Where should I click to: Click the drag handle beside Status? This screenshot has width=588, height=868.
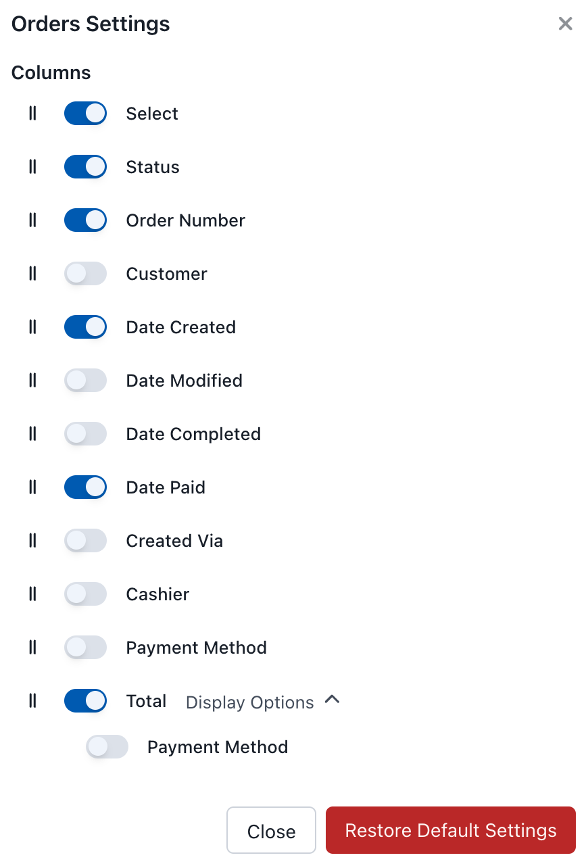pyautogui.click(x=32, y=167)
